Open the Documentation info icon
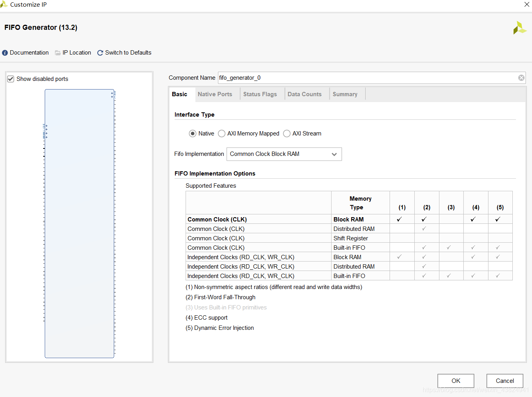532x397 pixels. coord(5,53)
